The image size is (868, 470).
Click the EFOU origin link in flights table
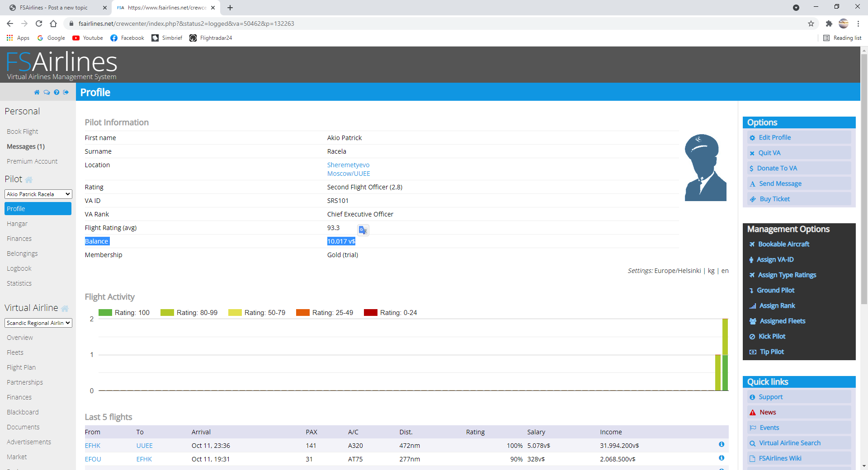pyautogui.click(x=93, y=459)
